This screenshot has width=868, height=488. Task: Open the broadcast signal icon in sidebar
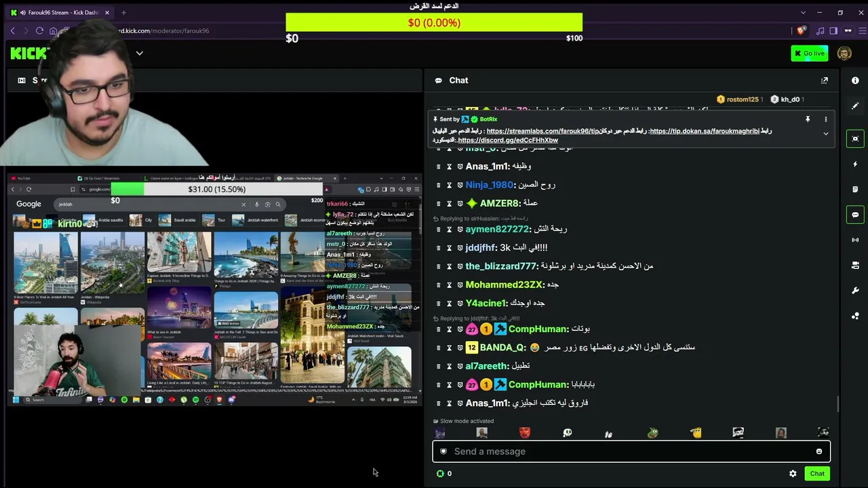pyautogui.click(x=855, y=240)
